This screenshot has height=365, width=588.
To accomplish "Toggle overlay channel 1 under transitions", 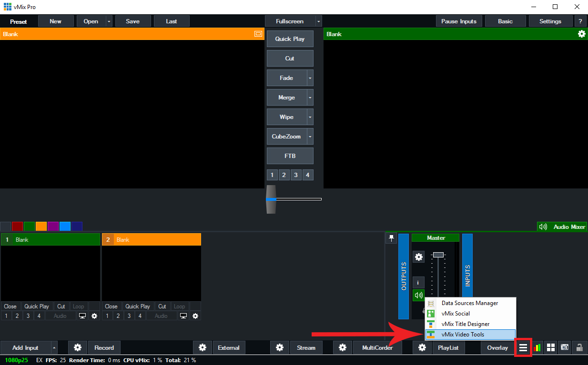I will [x=272, y=175].
